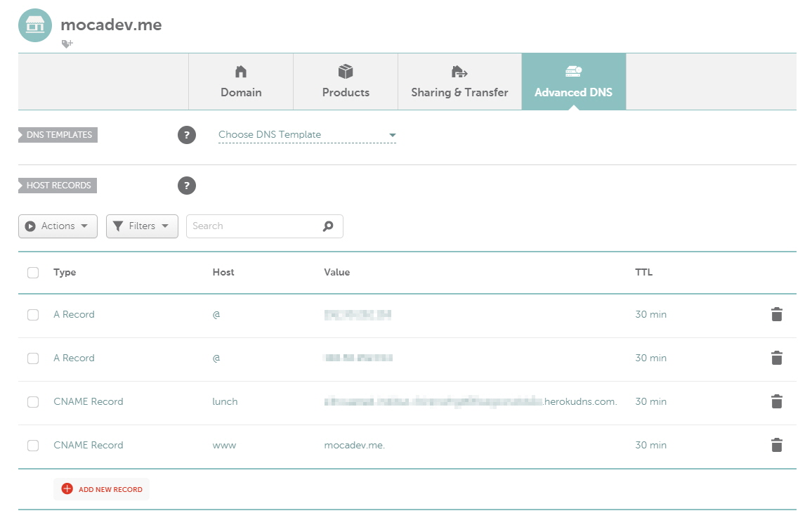The image size is (812, 518).
Task: Toggle the select-all checkbox in table header
Action: [33, 273]
